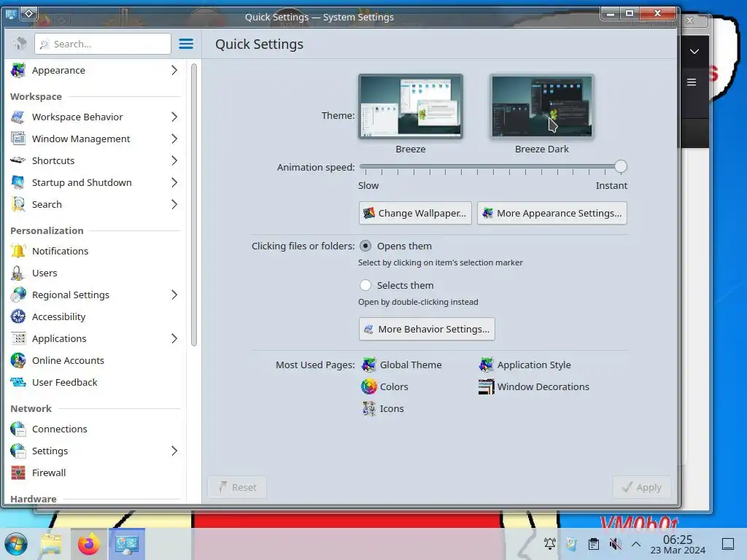This screenshot has width=747, height=560.
Task: Click the Animation speed slider handle
Action: tap(620, 166)
